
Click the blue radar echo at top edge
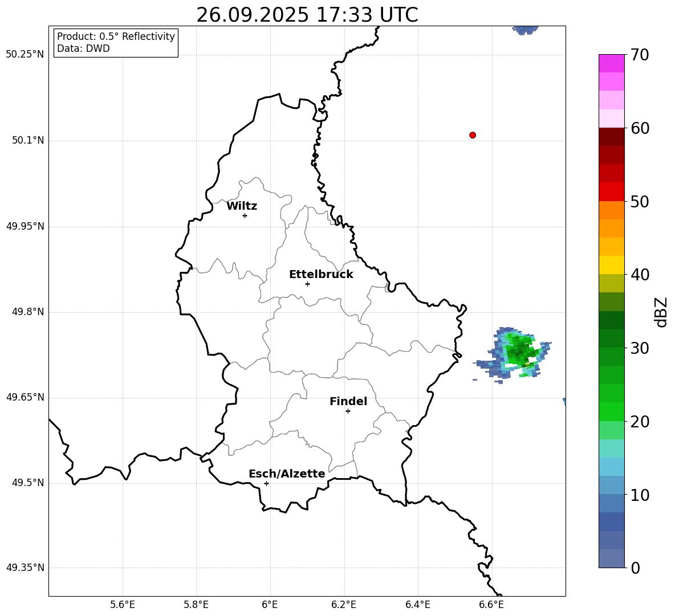[525, 30]
